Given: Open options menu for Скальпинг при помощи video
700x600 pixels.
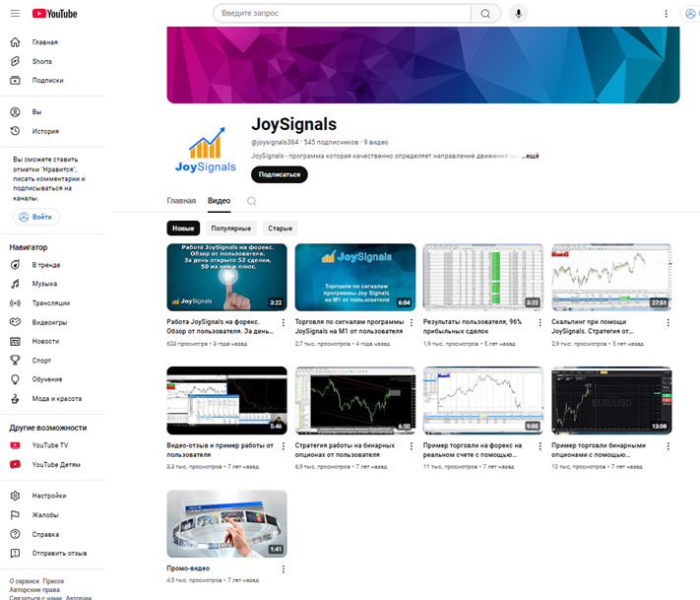Looking at the screenshot, I should [668, 322].
